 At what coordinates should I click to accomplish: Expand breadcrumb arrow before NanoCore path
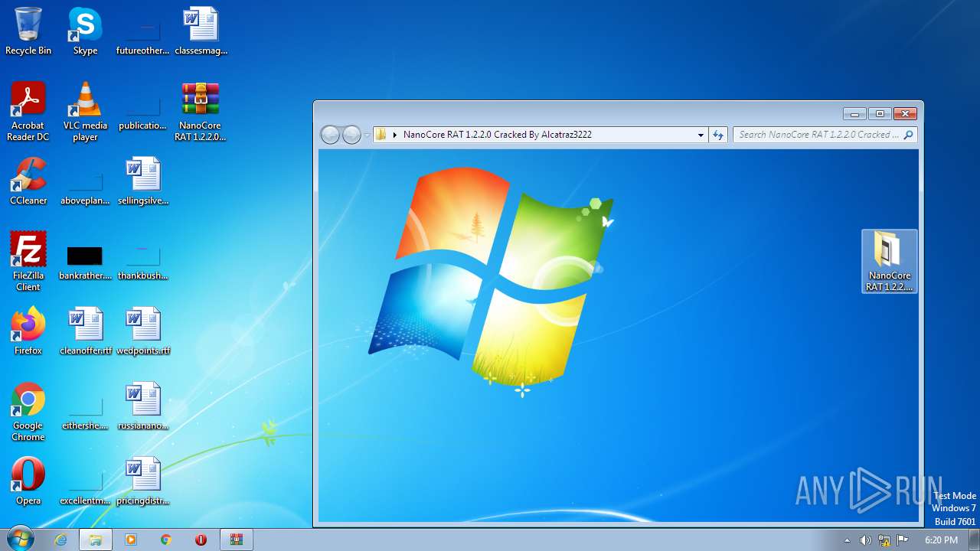point(395,135)
